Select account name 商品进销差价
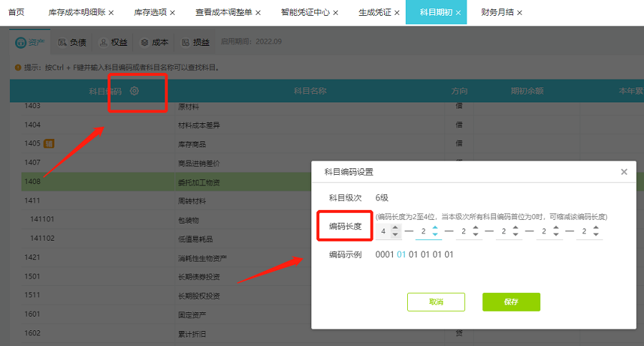The width and height of the screenshot is (644, 346). pyautogui.click(x=199, y=163)
